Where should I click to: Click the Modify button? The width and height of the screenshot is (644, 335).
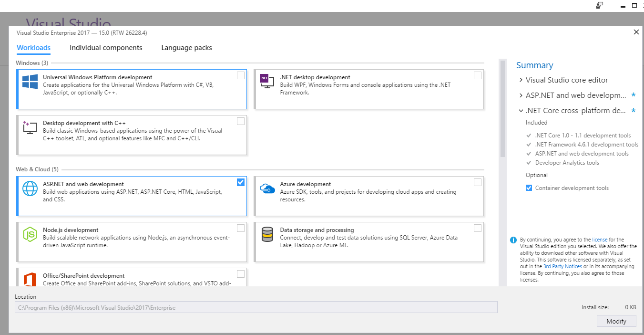[x=616, y=321]
